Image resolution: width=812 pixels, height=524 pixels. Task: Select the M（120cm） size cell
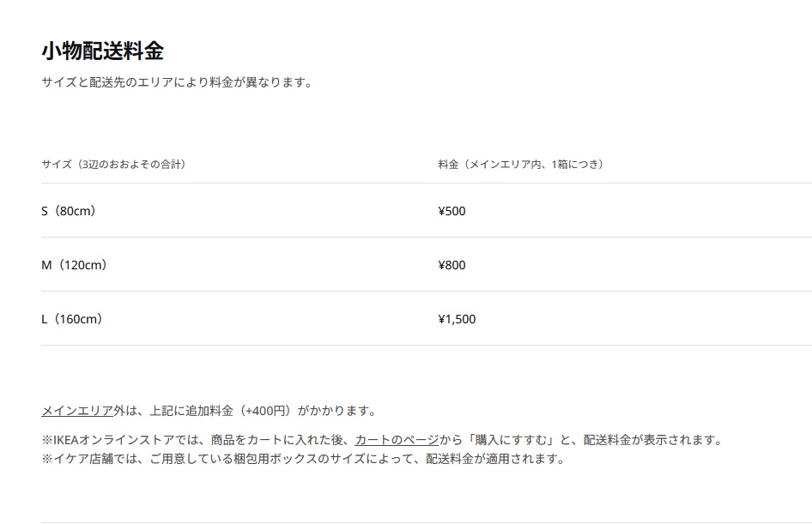pos(74,265)
